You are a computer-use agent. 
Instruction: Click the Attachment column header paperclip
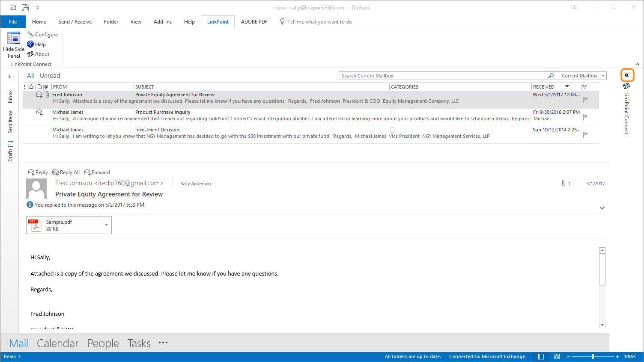[x=46, y=86]
